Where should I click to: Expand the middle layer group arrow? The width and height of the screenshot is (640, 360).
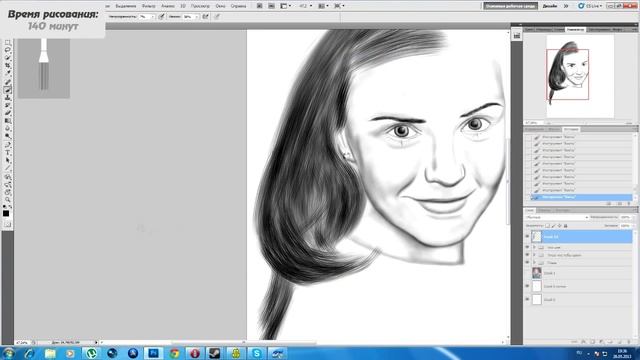pos(534,255)
